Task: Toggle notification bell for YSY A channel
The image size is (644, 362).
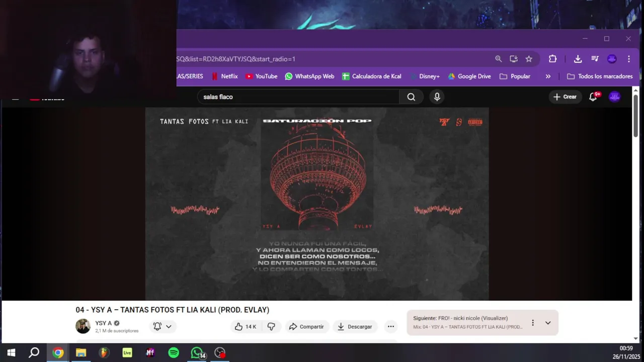Action: pyautogui.click(x=157, y=326)
